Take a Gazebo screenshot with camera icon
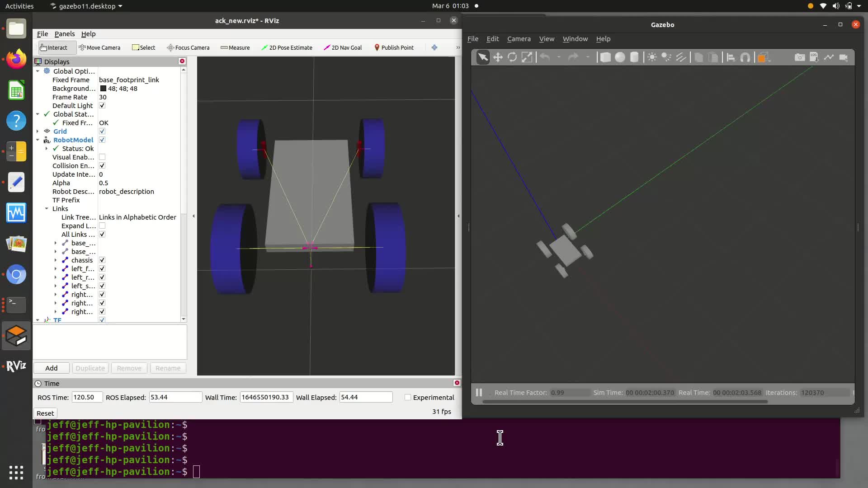The width and height of the screenshot is (868, 488). point(799,57)
